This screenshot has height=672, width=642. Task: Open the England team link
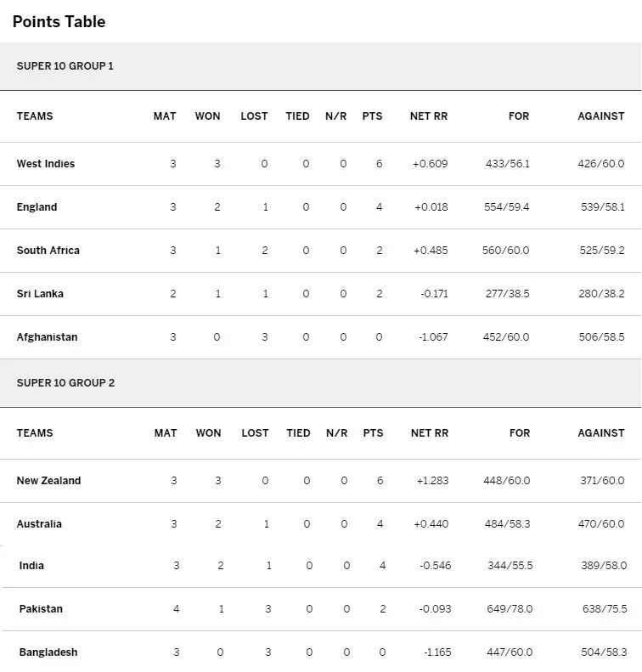tap(37, 207)
